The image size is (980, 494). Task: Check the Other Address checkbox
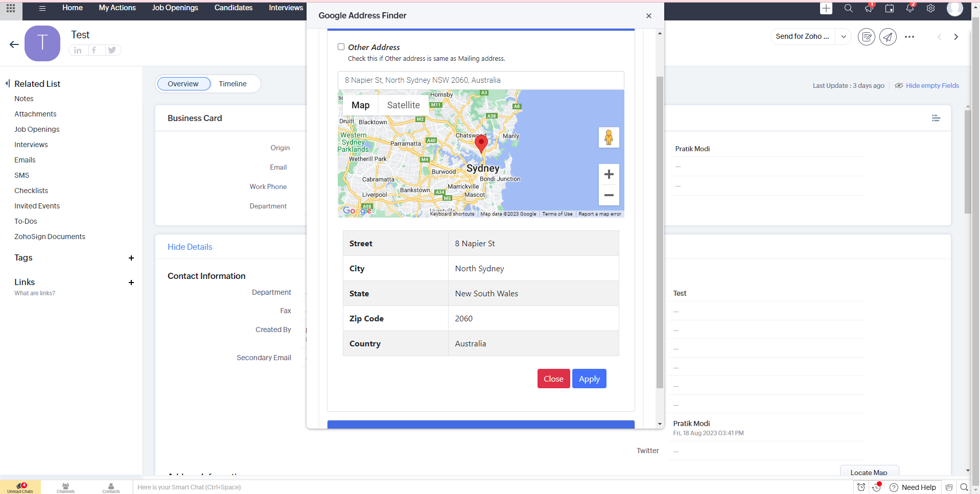pyautogui.click(x=341, y=47)
